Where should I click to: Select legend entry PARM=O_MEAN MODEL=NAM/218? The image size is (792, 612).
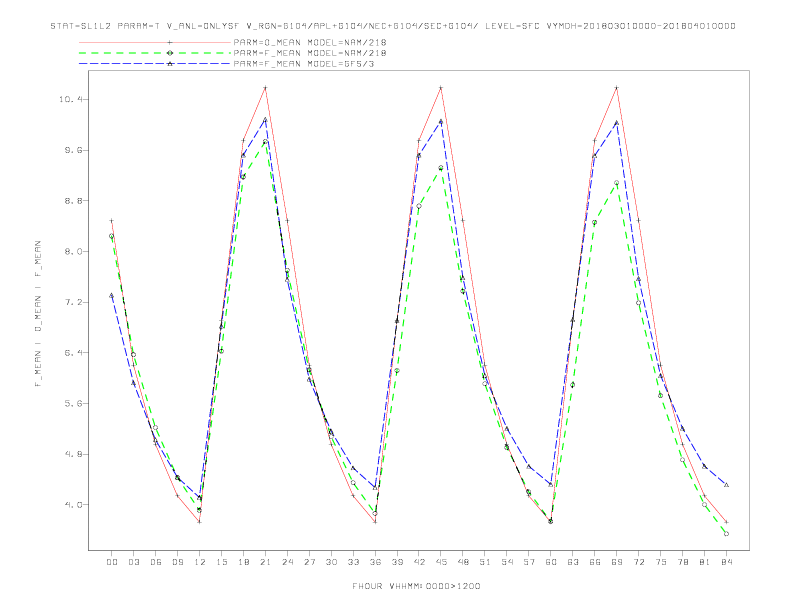pos(310,42)
